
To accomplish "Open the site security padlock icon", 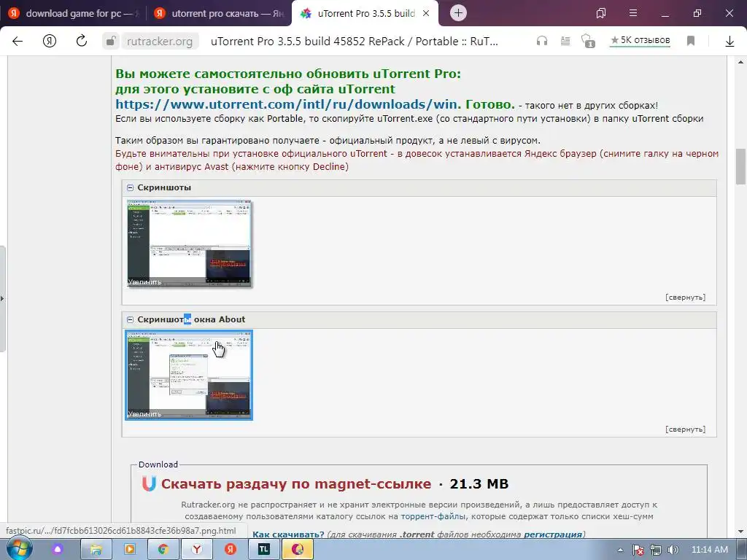I will point(111,42).
